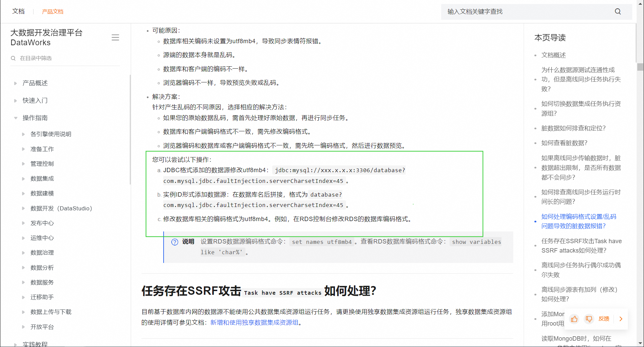Expand the feedback widget arrow
This screenshot has width=644, height=347.
[621, 319]
